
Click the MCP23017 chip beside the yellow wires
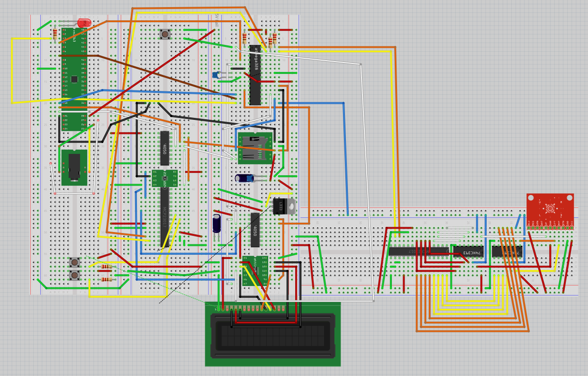164,218
